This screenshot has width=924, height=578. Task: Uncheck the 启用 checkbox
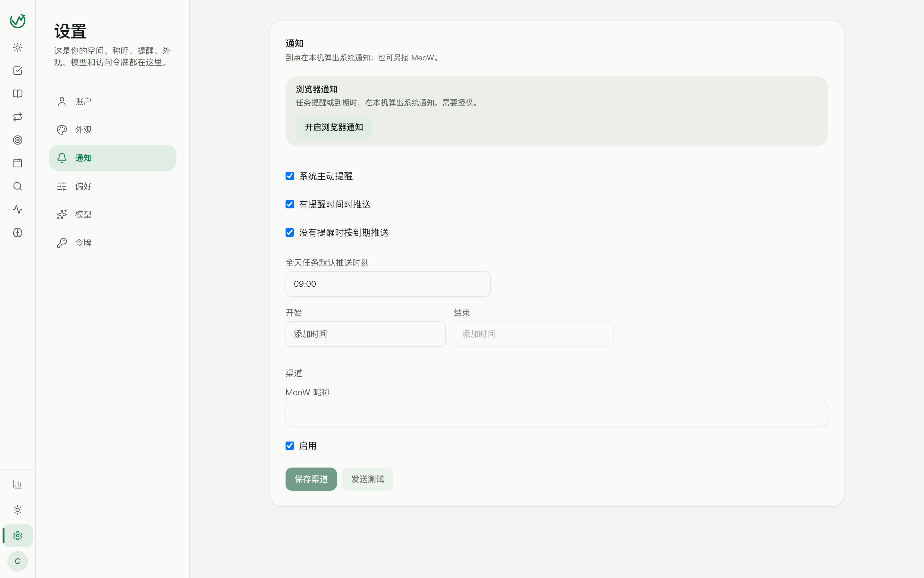[x=290, y=446]
